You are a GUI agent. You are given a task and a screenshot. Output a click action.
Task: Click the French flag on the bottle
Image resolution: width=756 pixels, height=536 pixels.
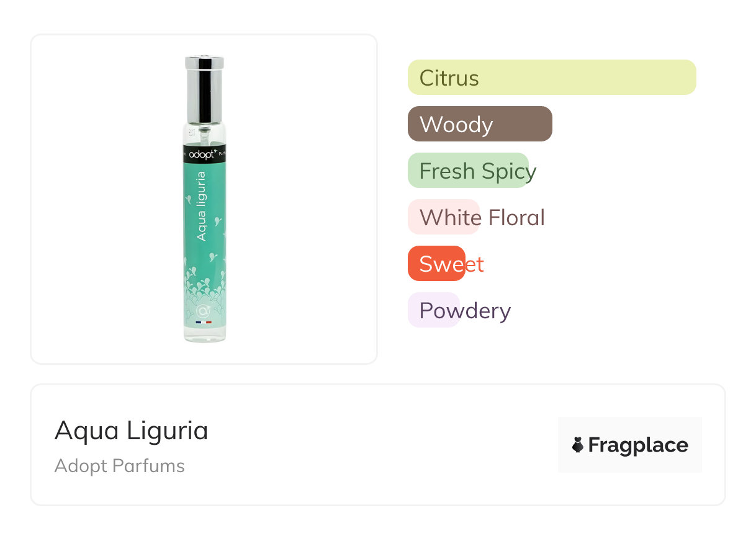click(204, 323)
